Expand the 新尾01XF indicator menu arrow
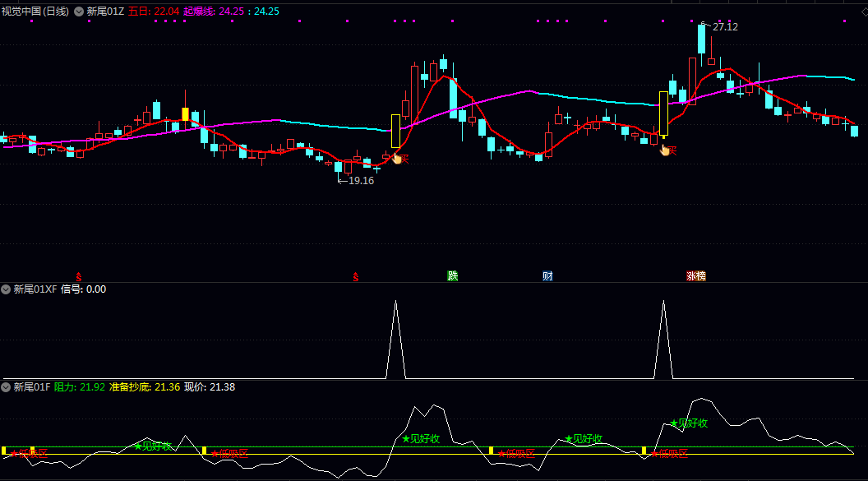Screen dimensions: 868x481 coord(6,289)
